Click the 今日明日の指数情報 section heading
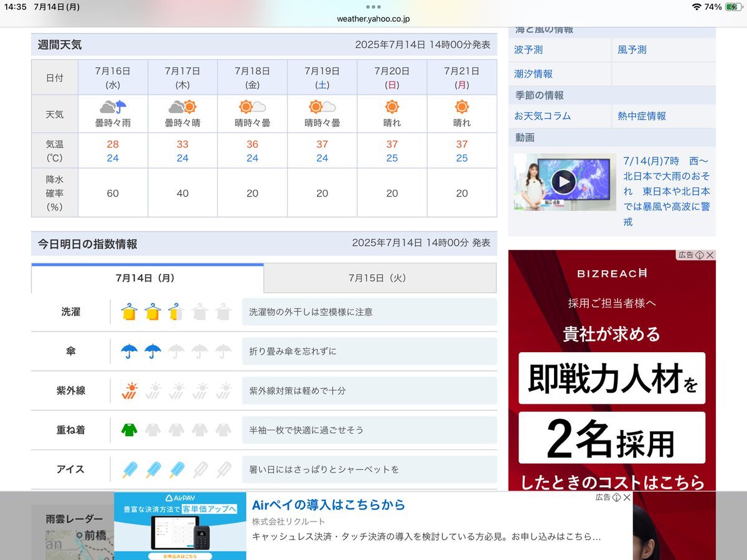This screenshot has width=747, height=560. pyautogui.click(x=88, y=244)
